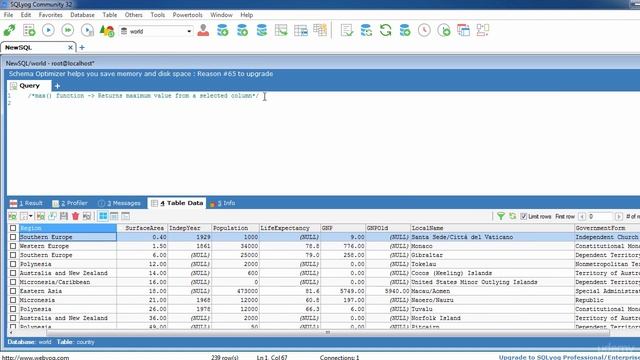Open the export options dropdown arrow
640x360 pixels.
[x=31, y=216]
